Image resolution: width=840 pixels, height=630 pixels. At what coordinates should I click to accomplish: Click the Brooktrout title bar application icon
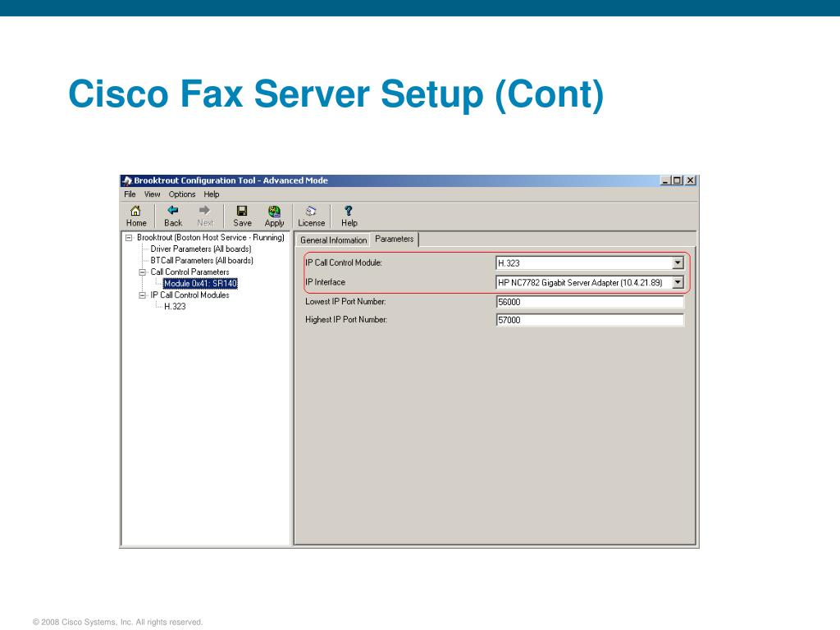(x=127, y=180)
